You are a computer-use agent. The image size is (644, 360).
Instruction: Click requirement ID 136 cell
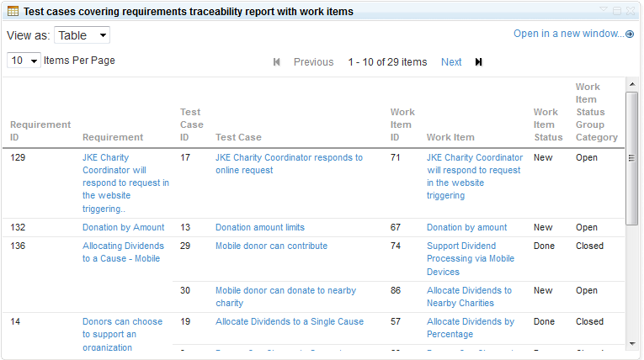pos(18,246)
